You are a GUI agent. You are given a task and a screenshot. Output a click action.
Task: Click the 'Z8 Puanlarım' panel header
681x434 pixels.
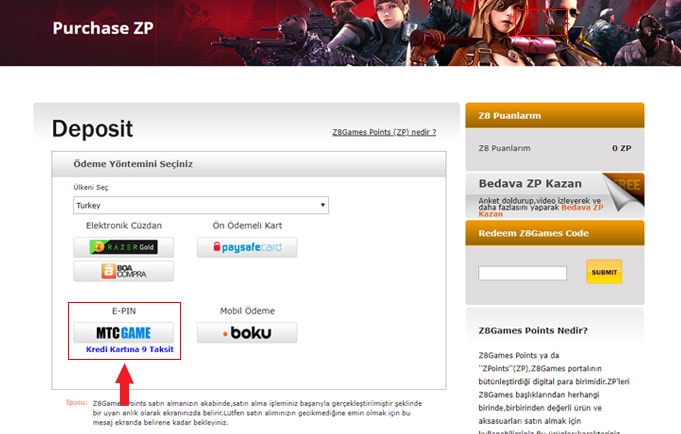555,116
